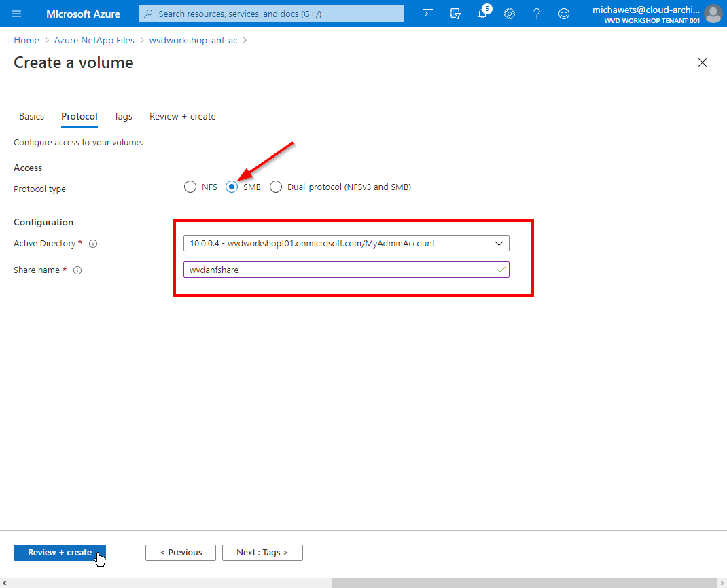This screenshot has width=727, height=588.
Task: Click the Active Directory field label
Action: pos(45,243)
